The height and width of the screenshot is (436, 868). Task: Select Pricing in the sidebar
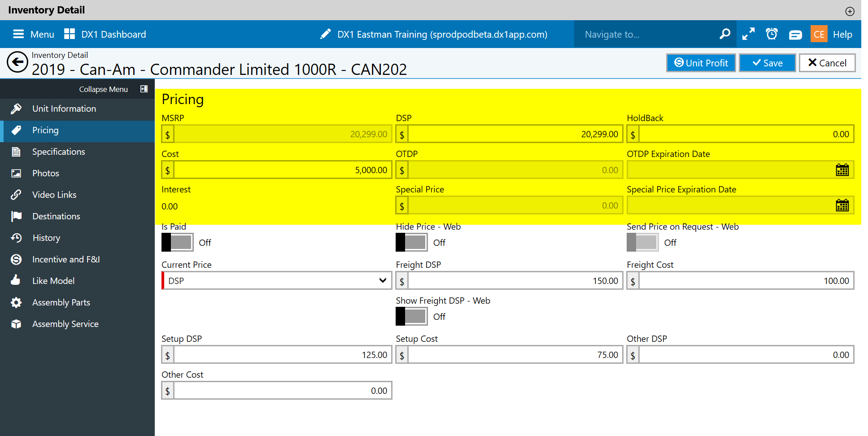pos(77,130)
